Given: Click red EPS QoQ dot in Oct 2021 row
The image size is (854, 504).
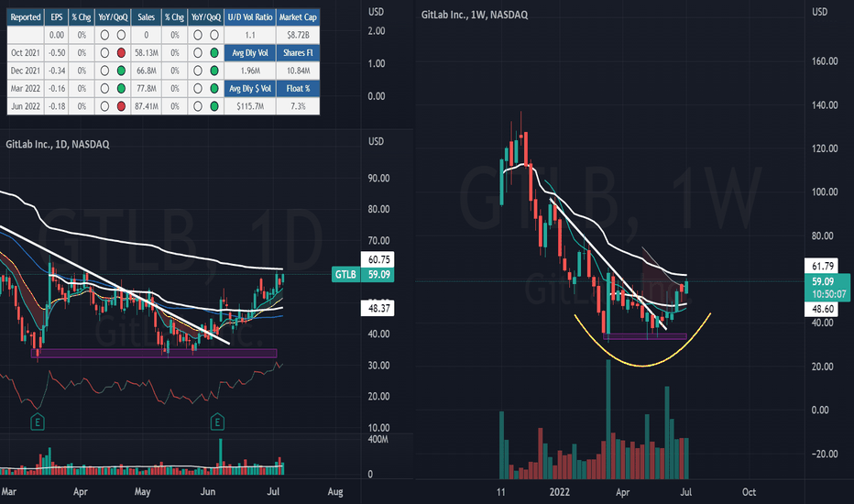Looking at the screenshot, I should click(x=121, y=53).
